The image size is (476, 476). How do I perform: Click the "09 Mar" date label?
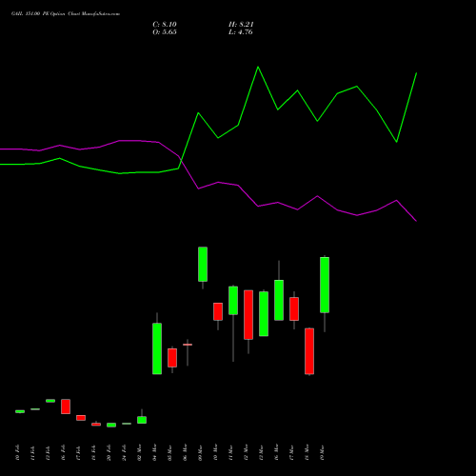click(x=200, y=452)
